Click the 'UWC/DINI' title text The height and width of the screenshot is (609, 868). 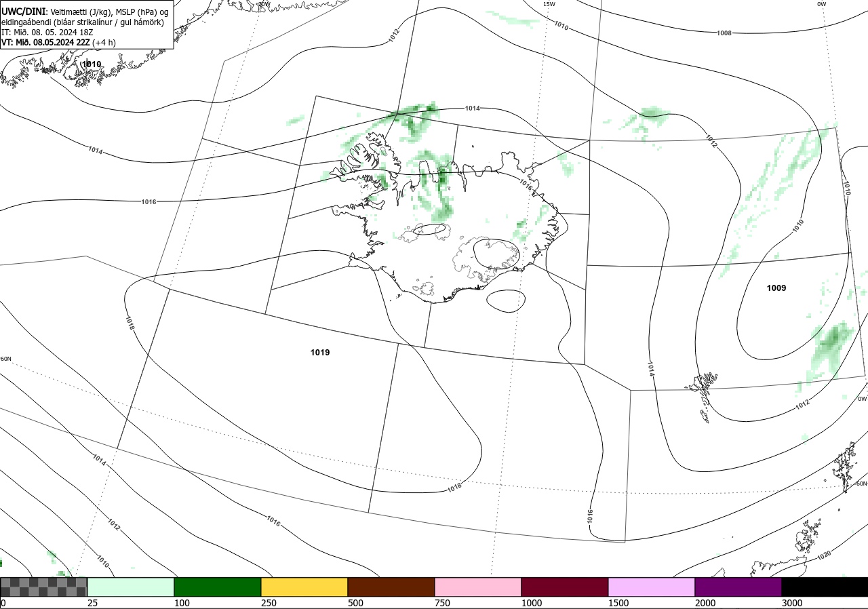point(22,12)
